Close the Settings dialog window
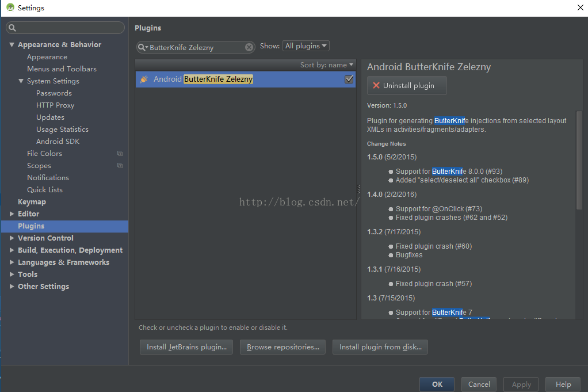This screenshot has height=392, width=588. click(580, 7)
